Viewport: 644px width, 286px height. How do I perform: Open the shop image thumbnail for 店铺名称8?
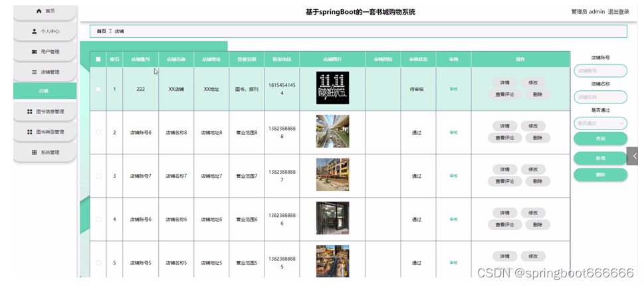coord(333,131)
